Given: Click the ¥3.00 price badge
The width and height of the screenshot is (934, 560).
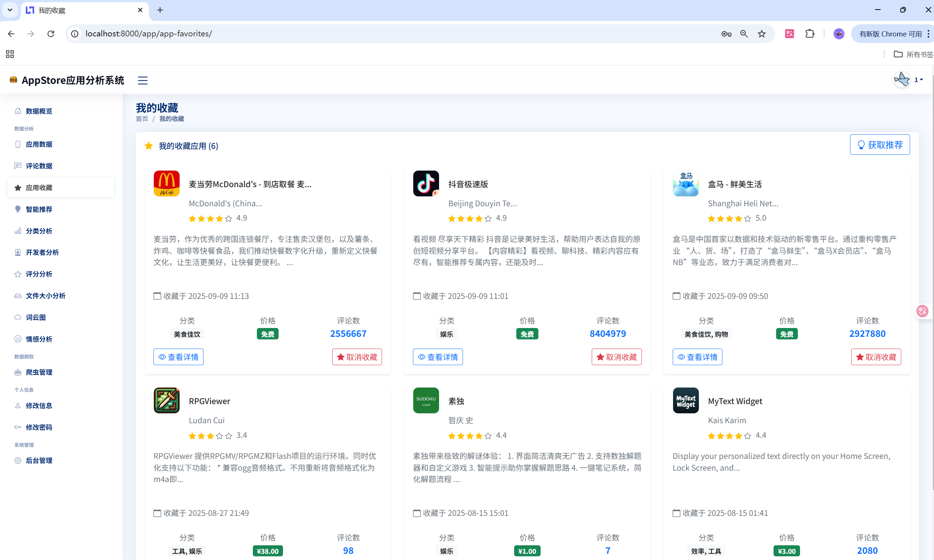Looking at the screenshot, I should (x=787, y=551).
